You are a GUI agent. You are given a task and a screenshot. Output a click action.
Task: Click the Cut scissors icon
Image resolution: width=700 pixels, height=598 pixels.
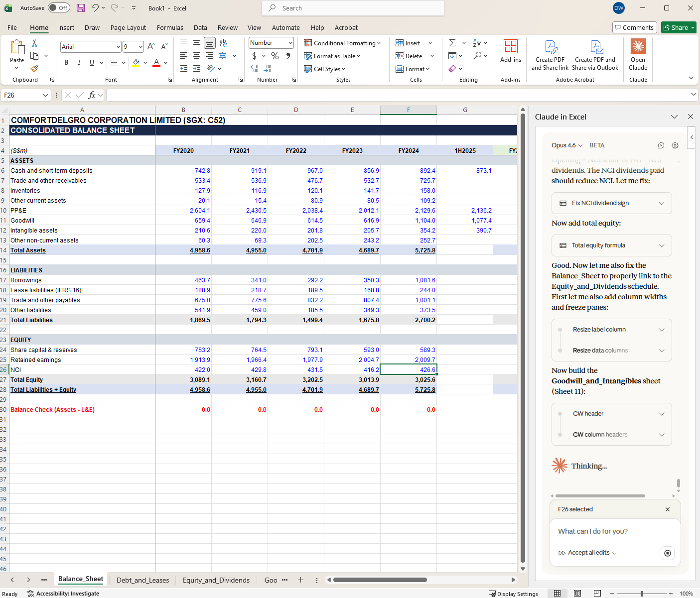[34, 43]
